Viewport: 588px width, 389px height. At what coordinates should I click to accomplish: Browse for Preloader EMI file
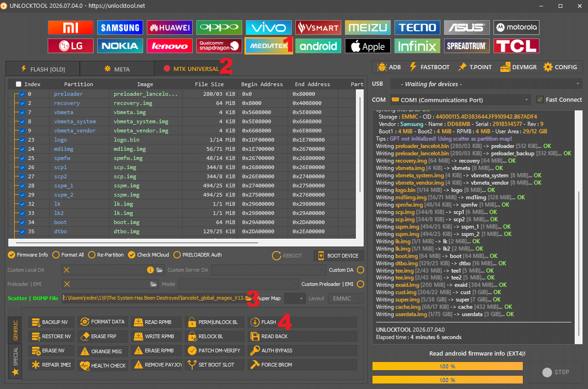(154, 284)
